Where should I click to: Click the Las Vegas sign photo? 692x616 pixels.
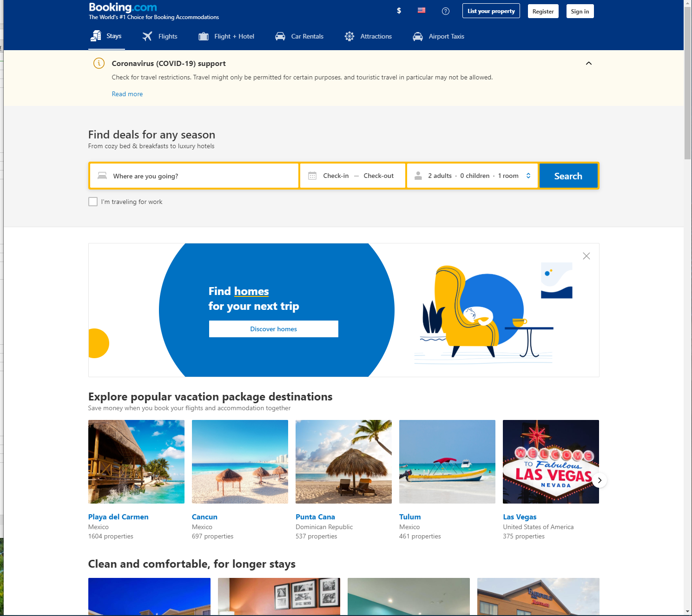pos(551,462)
